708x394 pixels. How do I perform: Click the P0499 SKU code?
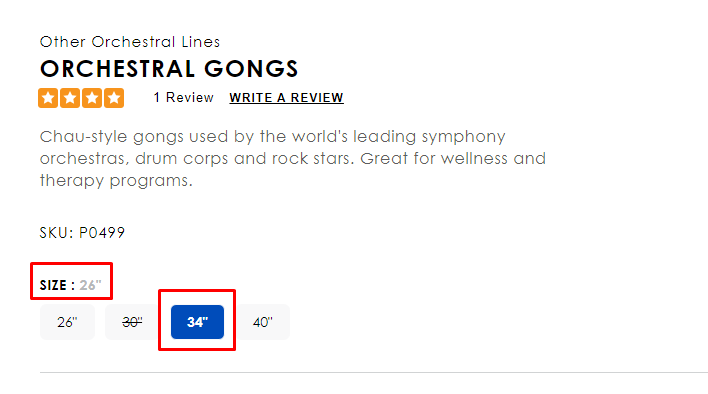[x=102, y=233]
